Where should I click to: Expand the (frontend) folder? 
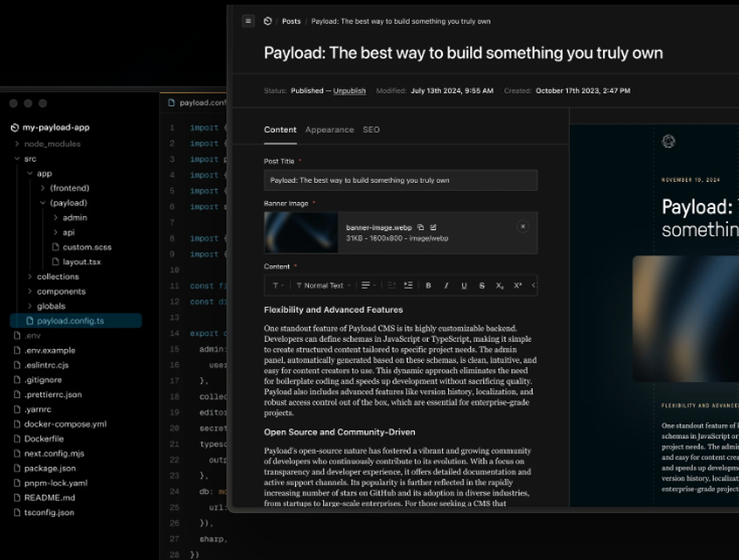tap(64, 188)
